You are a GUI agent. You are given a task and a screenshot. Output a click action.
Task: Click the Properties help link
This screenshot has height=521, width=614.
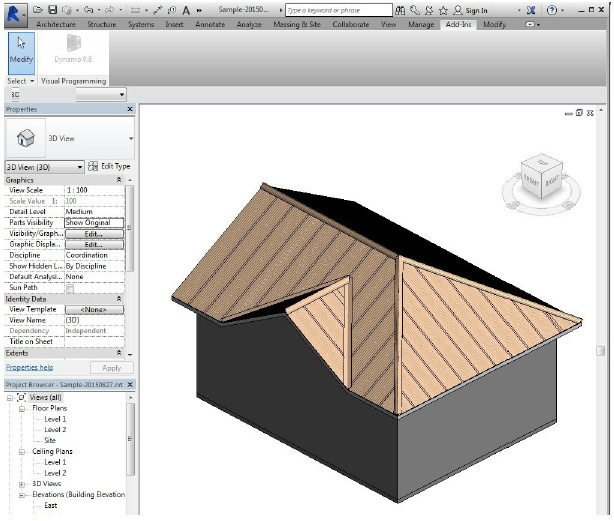29,368
